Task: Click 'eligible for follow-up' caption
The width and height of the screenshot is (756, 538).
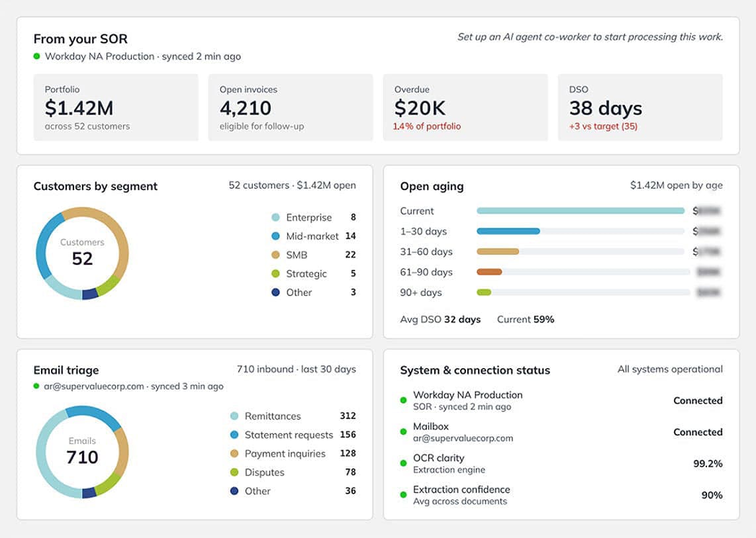Action: pos(261,126)
